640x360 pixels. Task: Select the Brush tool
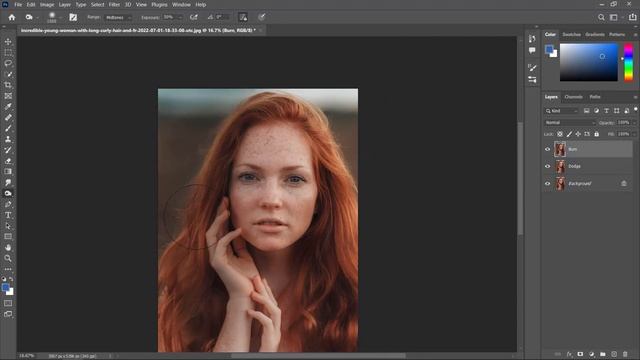[x=8, y=128]
